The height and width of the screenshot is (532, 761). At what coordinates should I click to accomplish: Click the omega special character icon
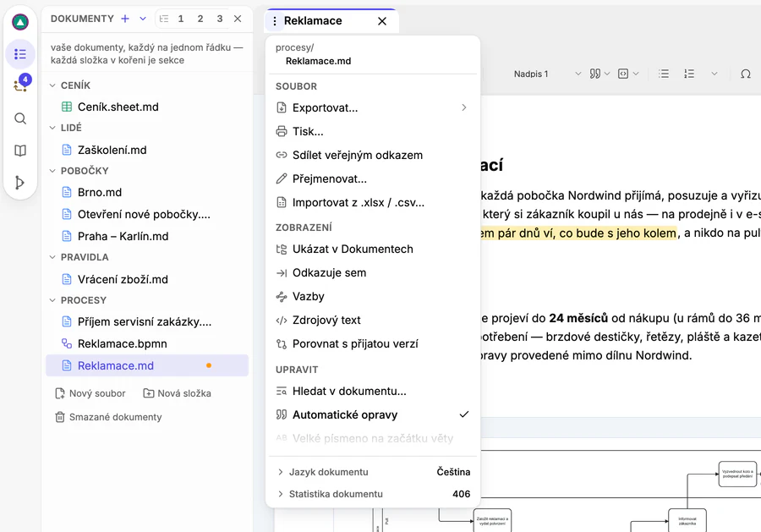tap(746, 74)
